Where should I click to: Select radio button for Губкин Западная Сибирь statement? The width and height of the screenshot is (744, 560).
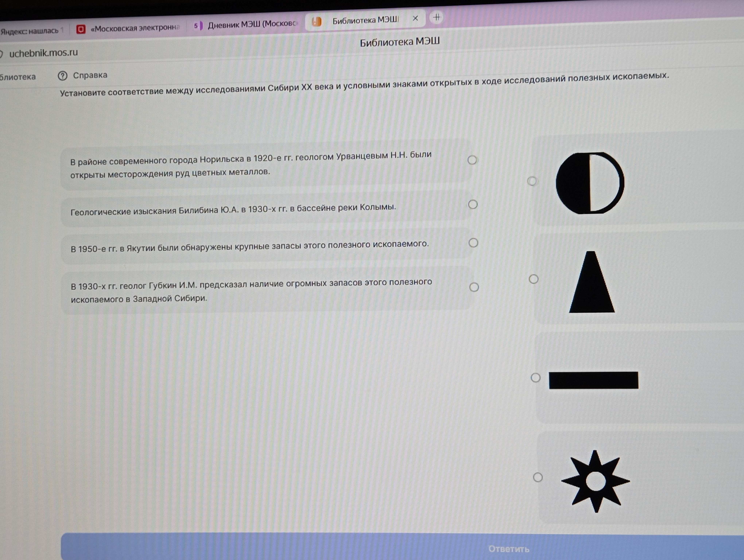point(474,287)
